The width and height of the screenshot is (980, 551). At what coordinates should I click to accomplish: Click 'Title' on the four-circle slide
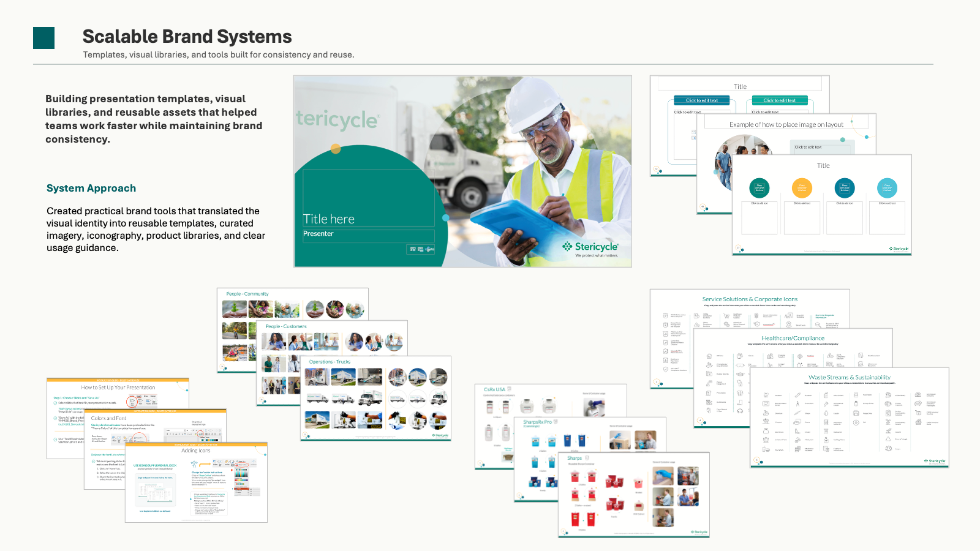pos(823,165)
